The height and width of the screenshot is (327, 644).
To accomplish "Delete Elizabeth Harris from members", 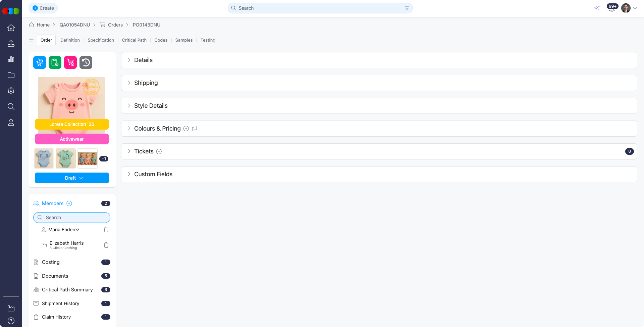I will click(x=106, y=245).
